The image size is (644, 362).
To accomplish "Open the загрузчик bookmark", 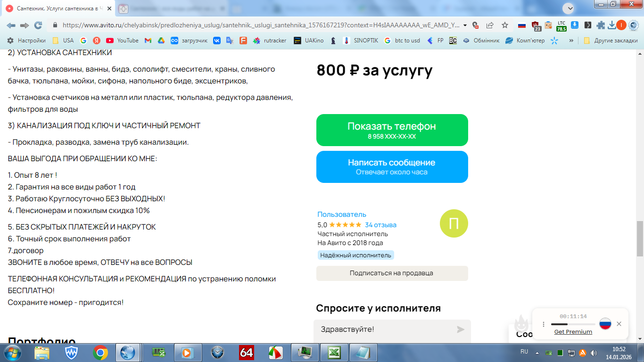I will (x=189, y=41).
